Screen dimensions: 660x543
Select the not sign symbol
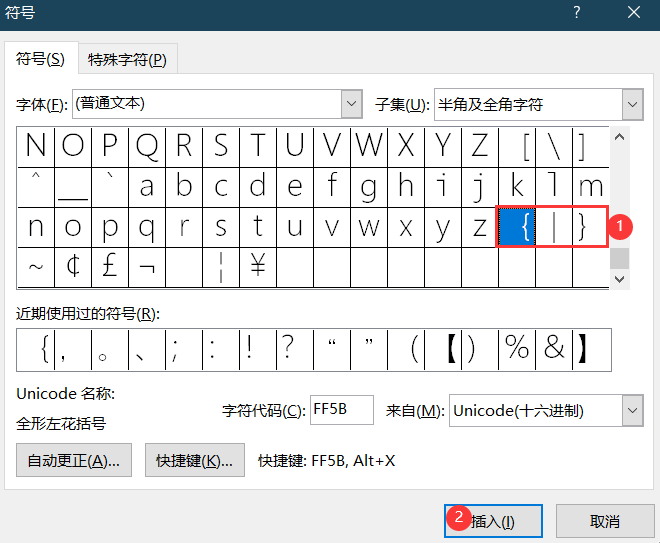[x=147, y=267]
